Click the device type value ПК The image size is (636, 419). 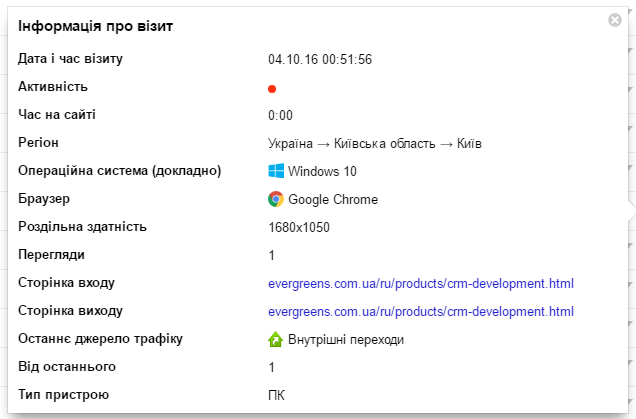tap(276, 396)
